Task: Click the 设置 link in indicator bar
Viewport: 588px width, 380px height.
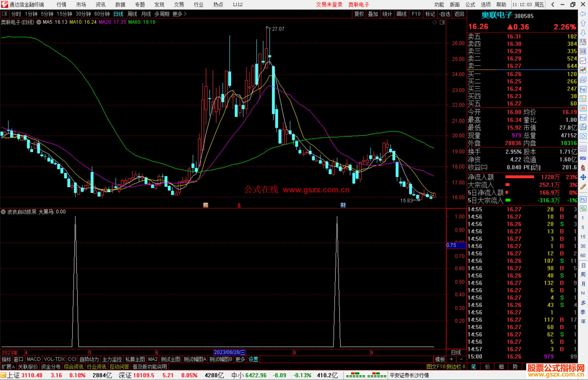Action: coord(253,359)
